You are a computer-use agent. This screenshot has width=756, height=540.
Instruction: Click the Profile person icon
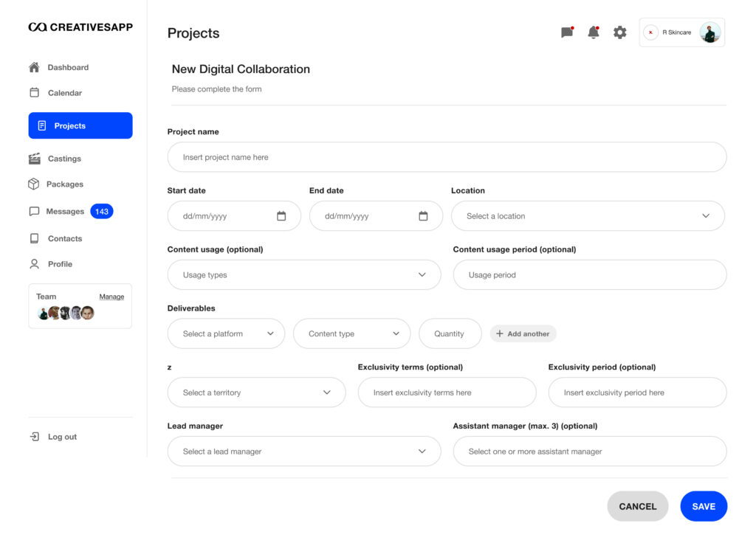tap(34, 264)
